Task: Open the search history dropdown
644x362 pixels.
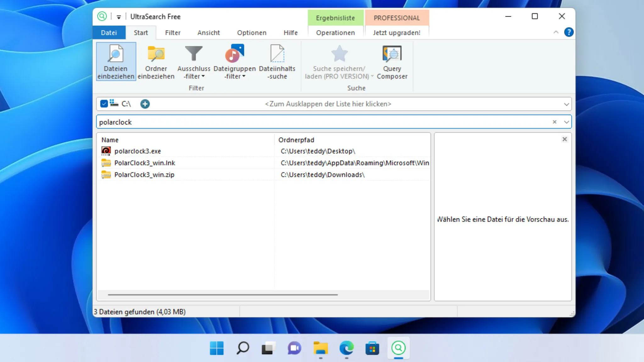Action: (x=566, y=122)
